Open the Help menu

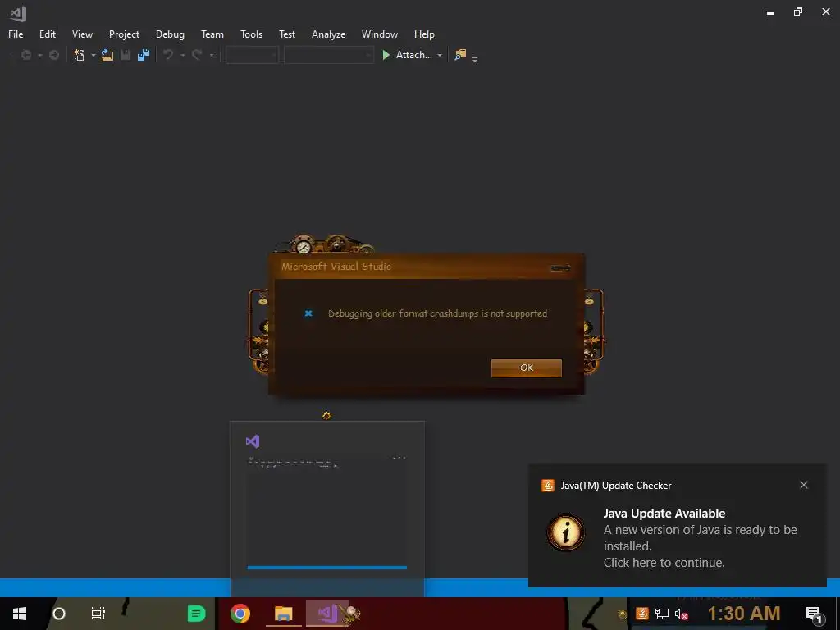(424, 34)
